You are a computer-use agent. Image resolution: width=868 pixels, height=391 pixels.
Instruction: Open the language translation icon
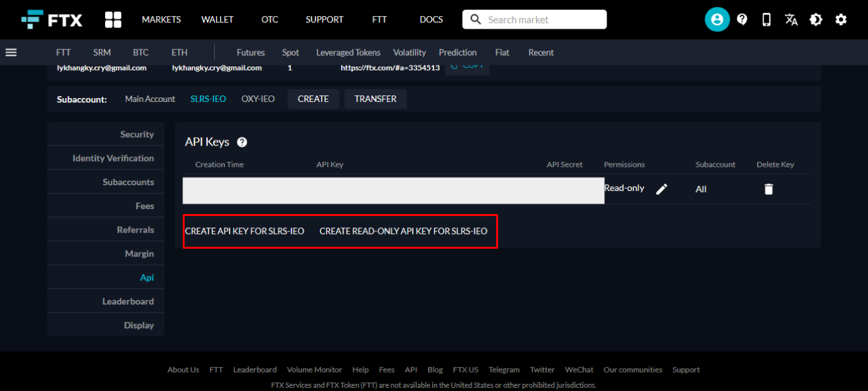pyautogui.click(x=791, y=19)
